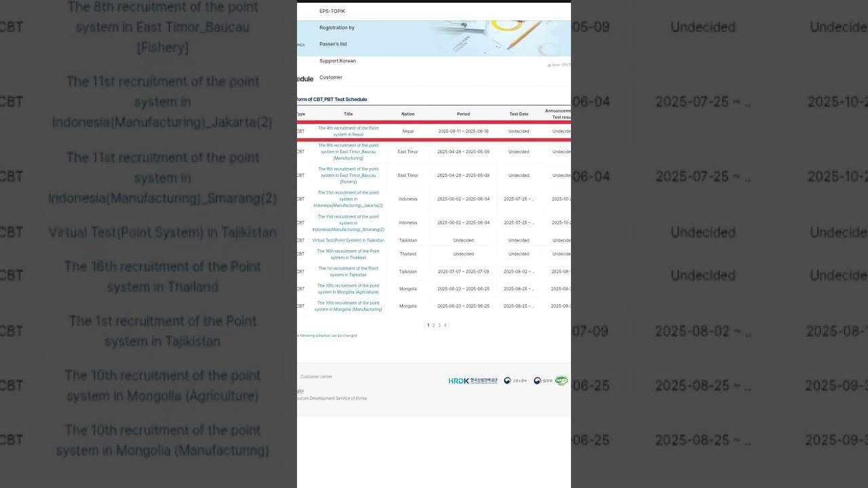Image resolution: width=868 pixels, height=488 pixels.
Task: Open East Timor Baucau Manufacturing recruitment link
Action: pos(349,152)
